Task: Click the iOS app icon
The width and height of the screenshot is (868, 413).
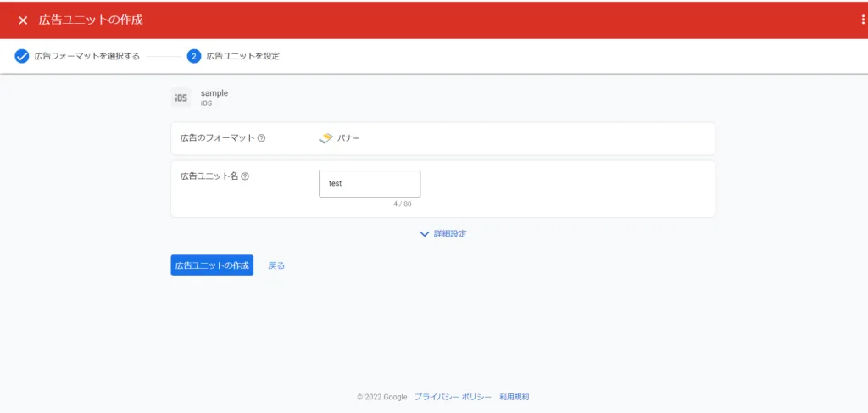Action: pos(181,98)
